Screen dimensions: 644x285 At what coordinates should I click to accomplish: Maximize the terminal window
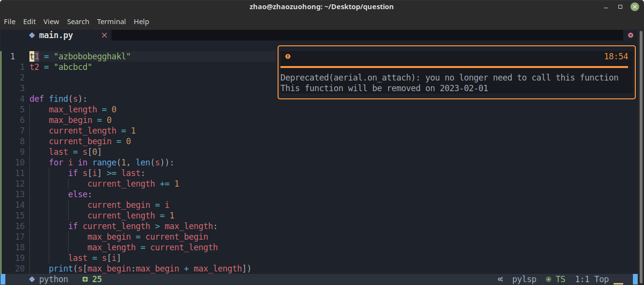tap(620, 7)
